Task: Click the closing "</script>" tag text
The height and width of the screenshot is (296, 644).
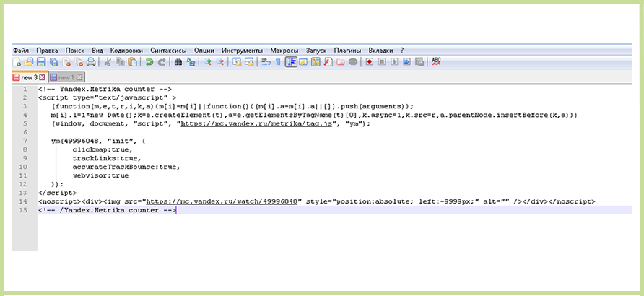Action: point(57,193)
